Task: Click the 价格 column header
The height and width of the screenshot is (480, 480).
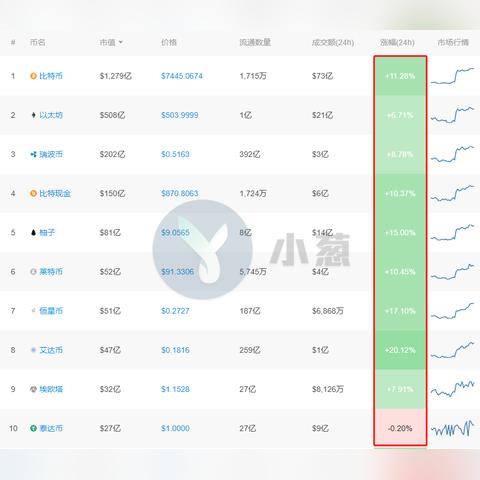Action: coord(169,42)
